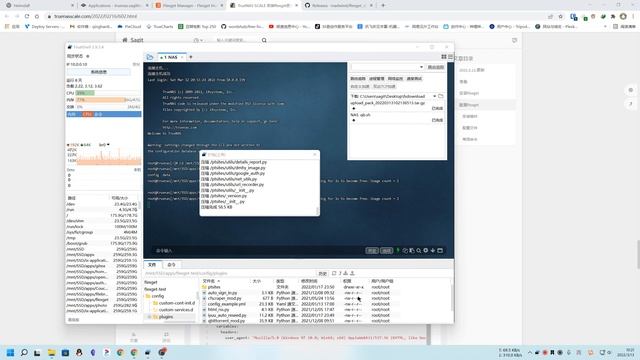Open the download path dropdown arrow

tap(434, 96)
